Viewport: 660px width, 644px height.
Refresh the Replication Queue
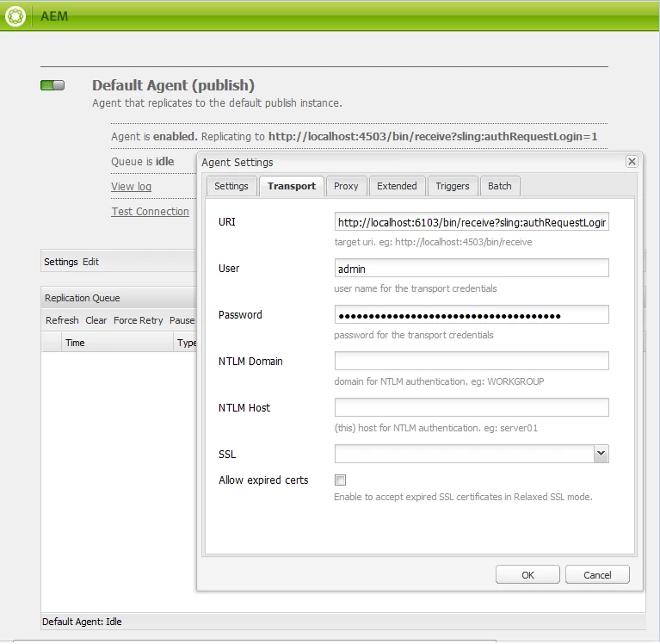(62, 320)
